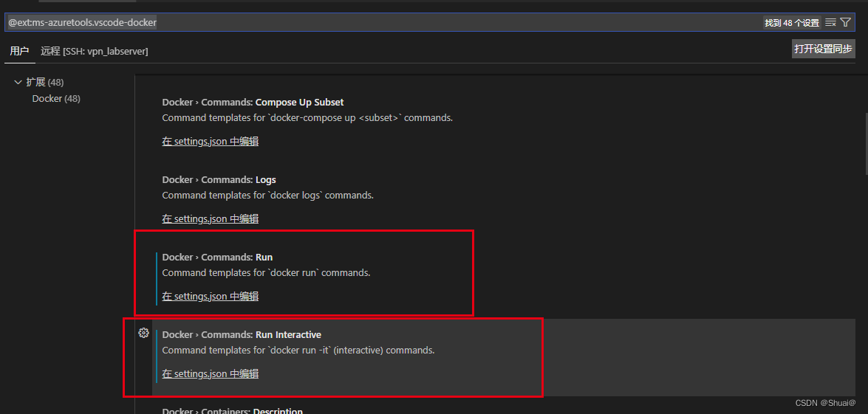Switch to 远程 [SSH: vpn_labserver] tab
This screenshot has width=868, height=414.
(94, 52)
